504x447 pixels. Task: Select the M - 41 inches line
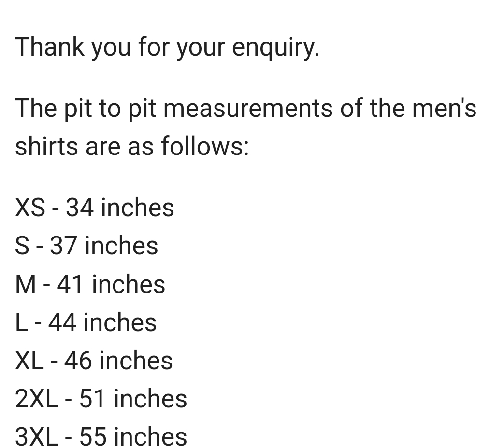click(90, 284)
